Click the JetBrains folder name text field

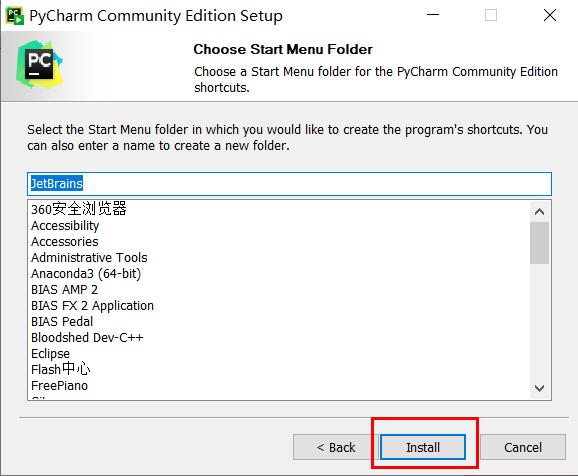point(289,184)
